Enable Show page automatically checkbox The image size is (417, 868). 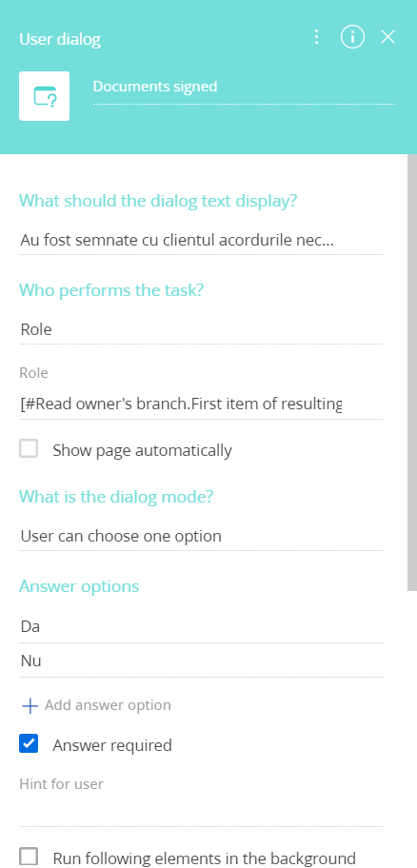(x=29, y=448)
